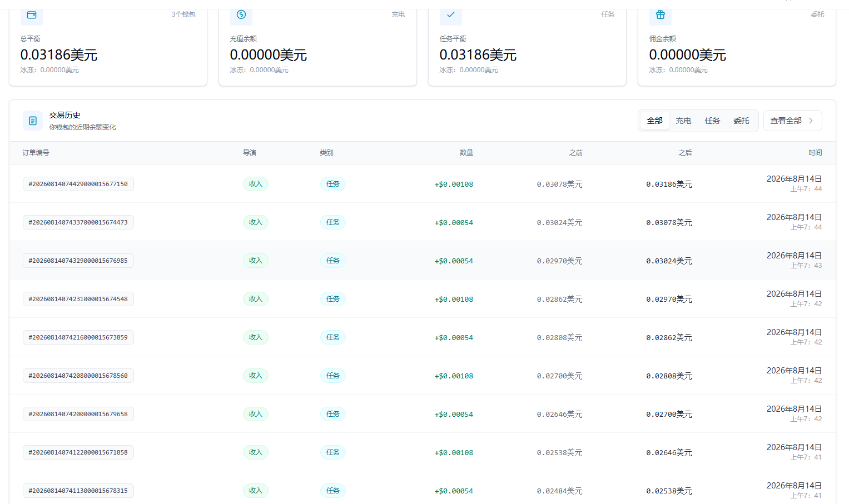Click order number ending 15676985
The height and width of the screenshot is (504, 849).
pos(78,261)
